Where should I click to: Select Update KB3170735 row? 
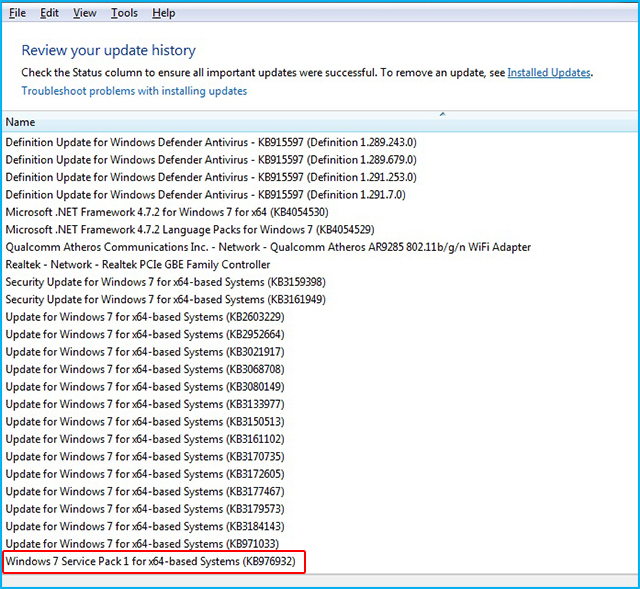click(x=145, y=457)
